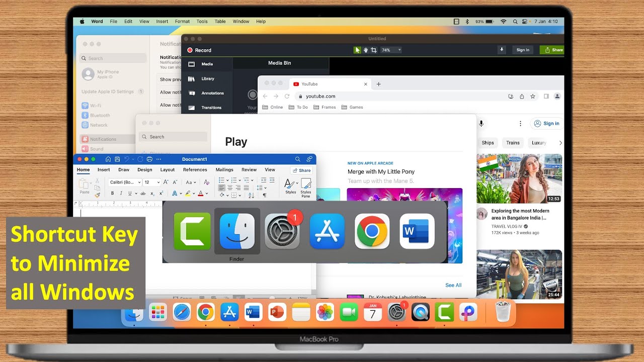Viewport: 644px width, 362px height.
Task: Open the font color dropdown arrow
Action: pyautogui.click(x=207, y=194)
